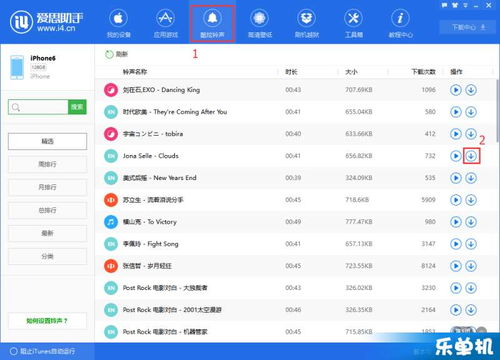The width and height of the screenshot is (500, 360).
Task: Download the Dancing King ringtone
Action: pyautogui.click(x=471, y=90)
